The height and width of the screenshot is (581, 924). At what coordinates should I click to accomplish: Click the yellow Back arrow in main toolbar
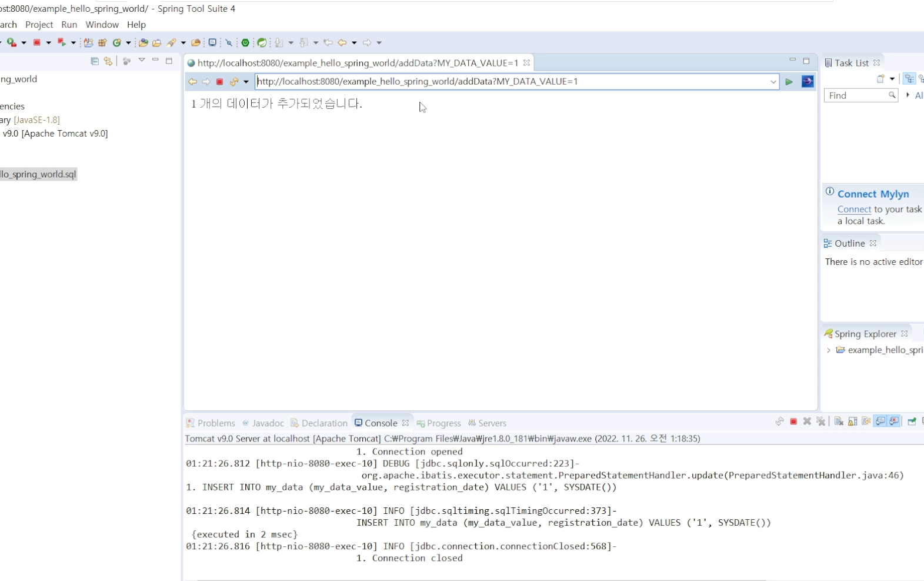342,42
